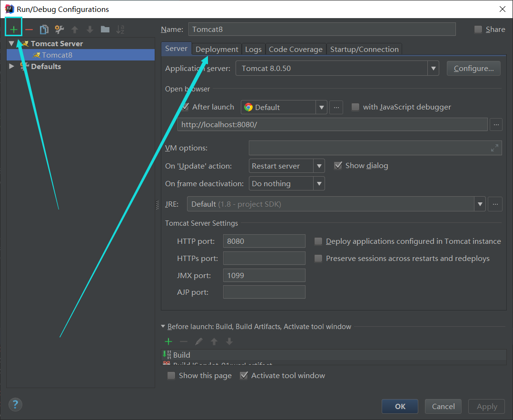
Task: Click the HTTP port field
Action: tap(264, 241)
